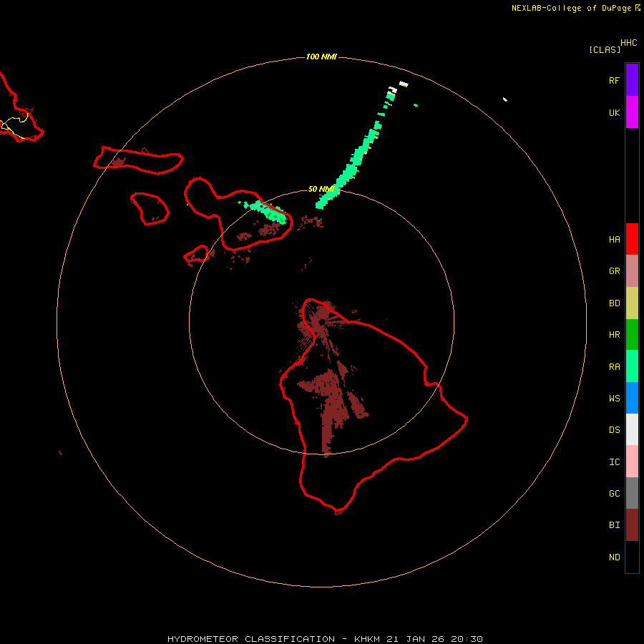
Task: Click the dark green HR swatch
Action: coord(632,335)
